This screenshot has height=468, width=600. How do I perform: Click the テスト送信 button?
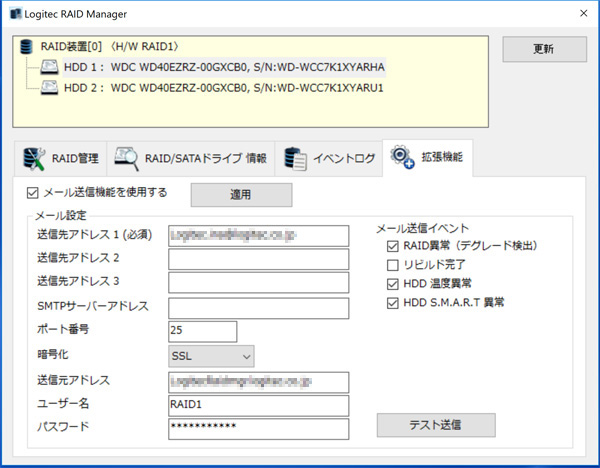(x=434, y=425)
